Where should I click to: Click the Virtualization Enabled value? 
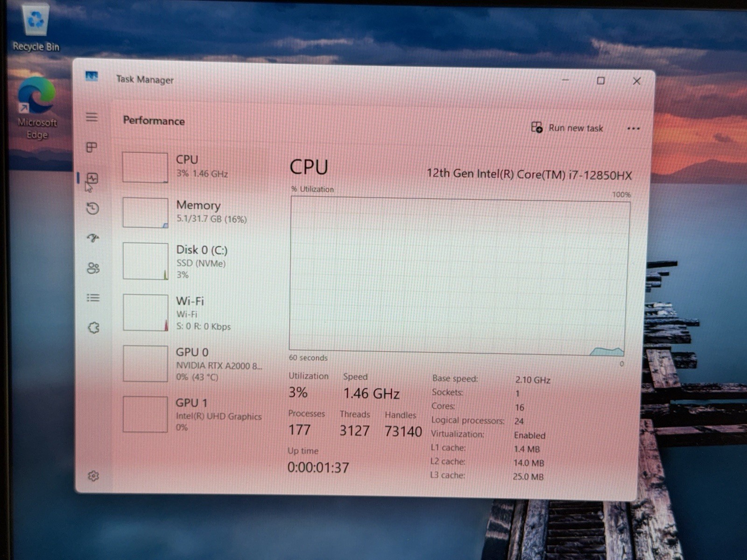click(x=529, y=435)
